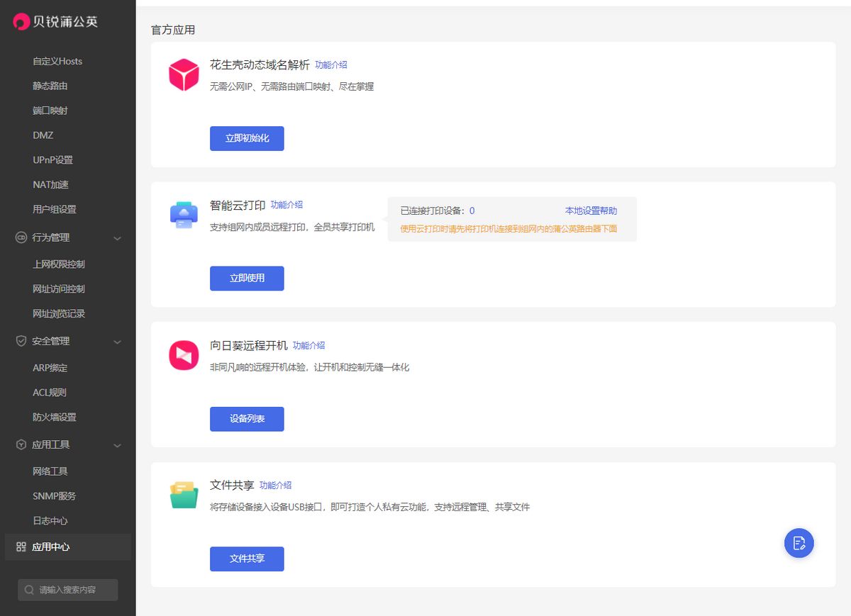
Task: Click the 向日葵远程开机 title
Action: (x=249, y=345)
